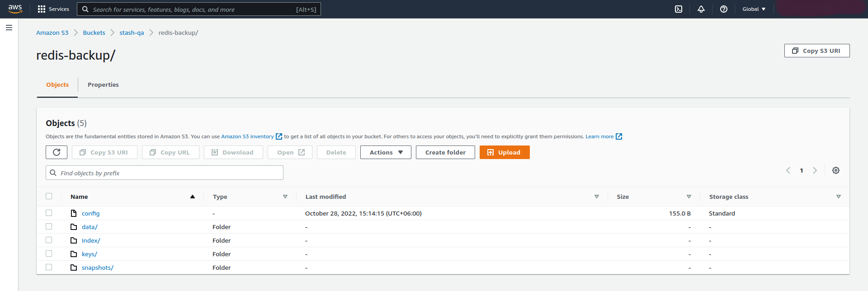Open table preferences gear icon
This screenshot has width=868, height=291.
(836, 170)
